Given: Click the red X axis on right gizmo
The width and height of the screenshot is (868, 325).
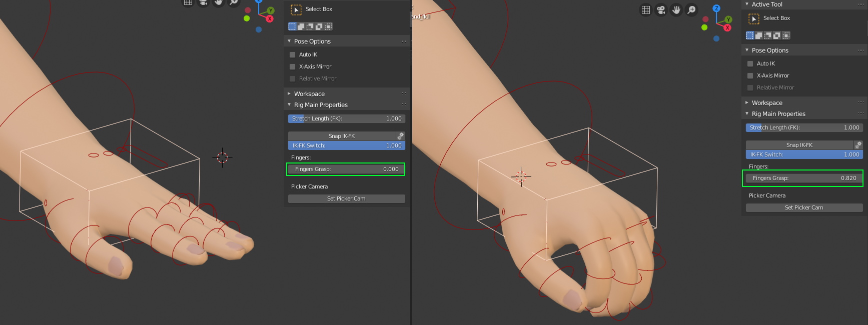Looking at the screenshot, I should [x=727, y=28].
